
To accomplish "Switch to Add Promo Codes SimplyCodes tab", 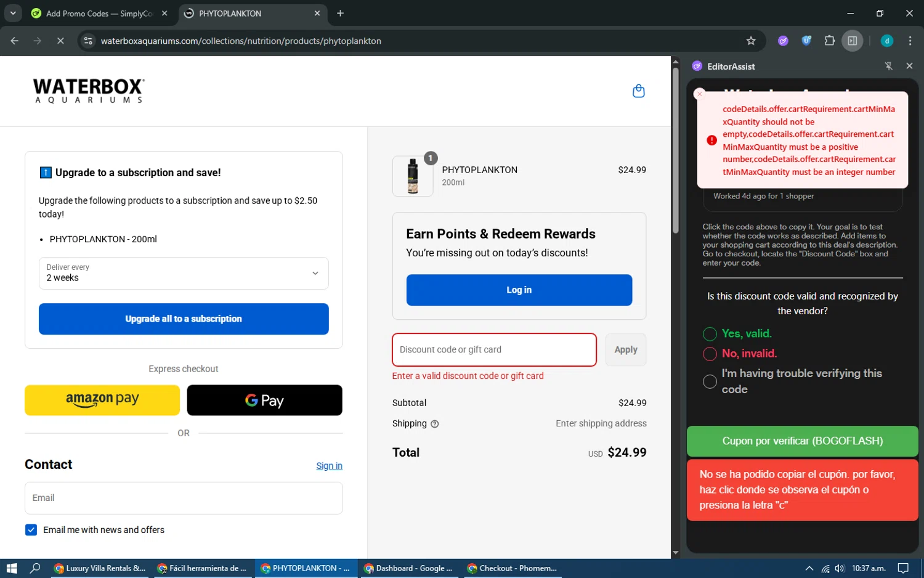I will click(99, 13).
